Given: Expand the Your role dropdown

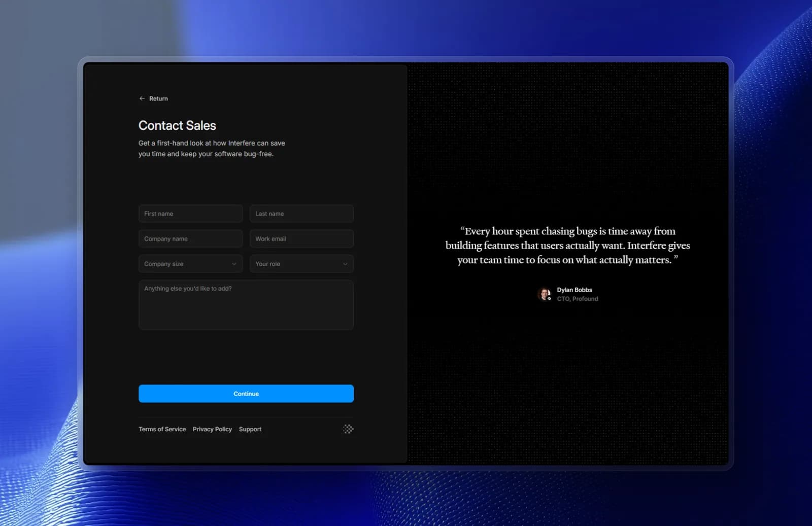Looking at the screenshot, I should click(301, 264).
